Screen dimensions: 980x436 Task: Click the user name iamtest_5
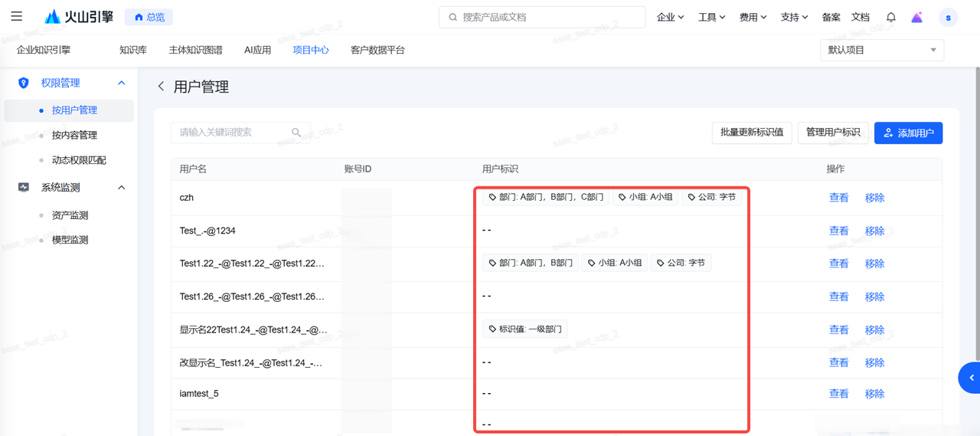(199, 394)
